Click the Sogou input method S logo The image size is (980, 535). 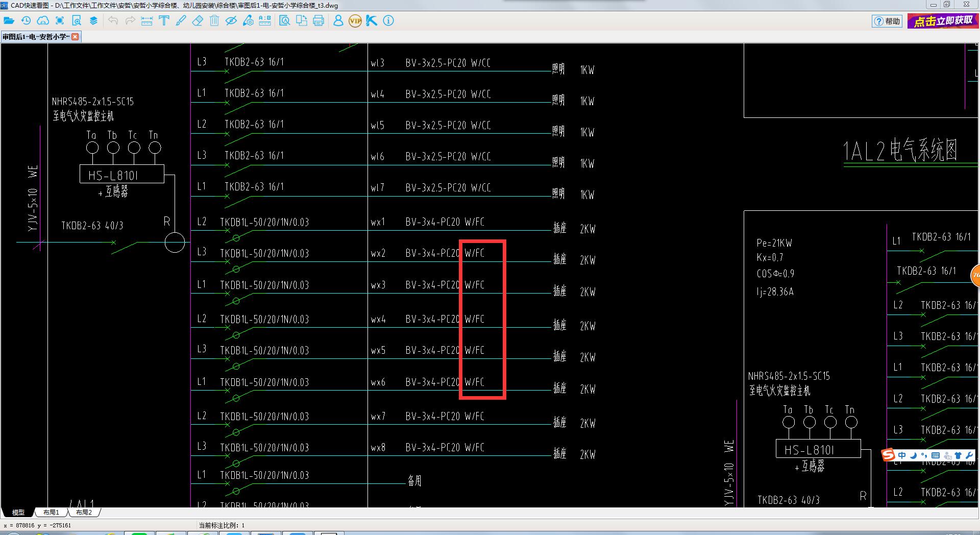coord(889,455)
